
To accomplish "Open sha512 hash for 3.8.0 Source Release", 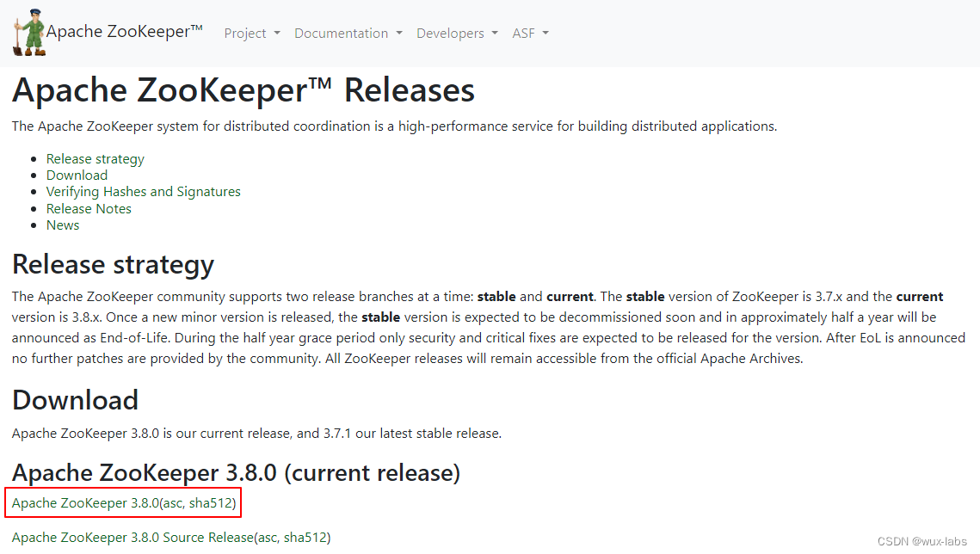I will pyautogui.click(x=305, y=538).
